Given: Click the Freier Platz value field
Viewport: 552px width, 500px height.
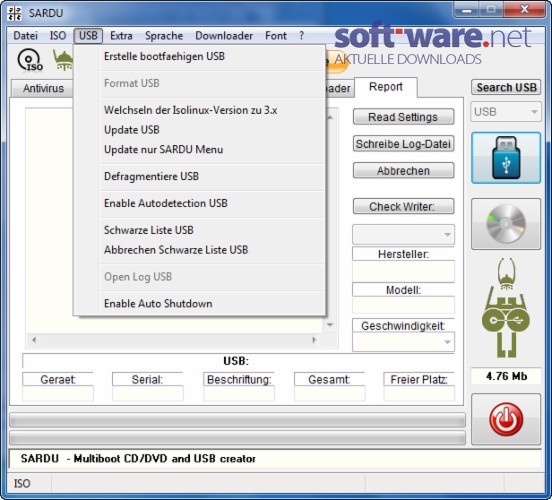Looking at the screenshot, I should pyautogui.click(x=419, y=393).
